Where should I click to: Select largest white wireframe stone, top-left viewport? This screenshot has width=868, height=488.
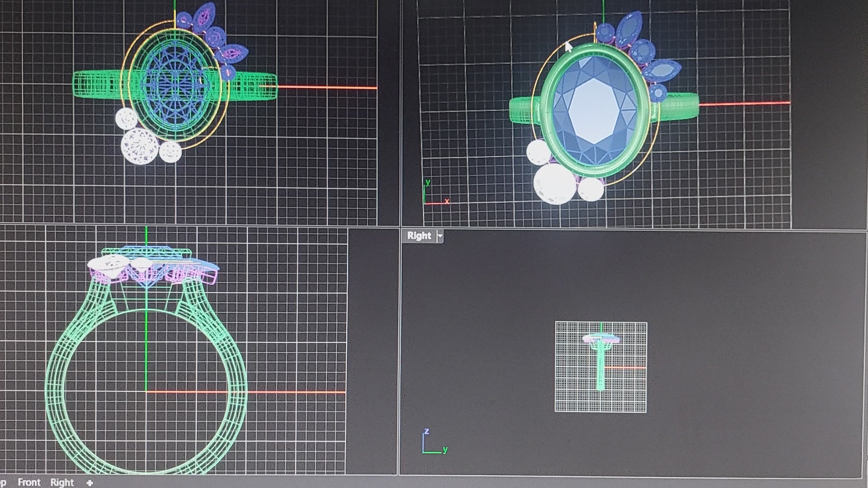(140, 145)
